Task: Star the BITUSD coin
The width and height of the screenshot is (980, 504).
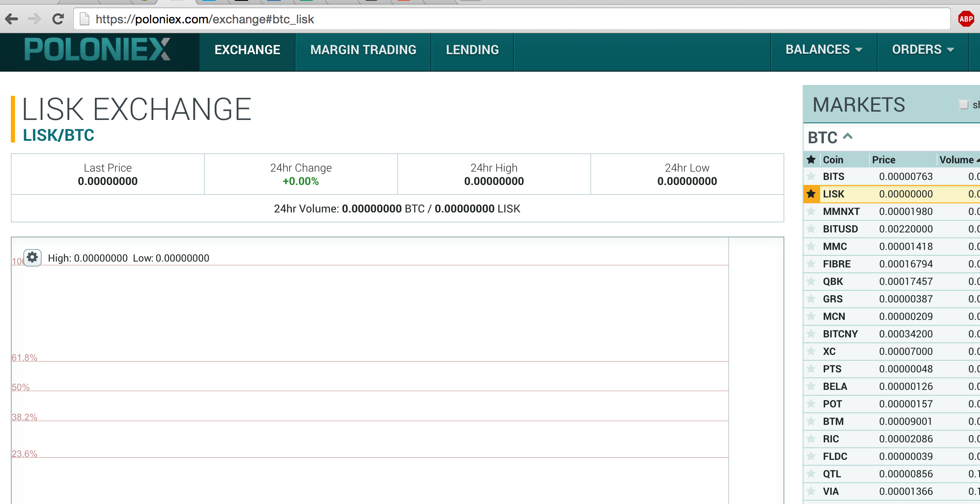Action: [x=811, y=229]
